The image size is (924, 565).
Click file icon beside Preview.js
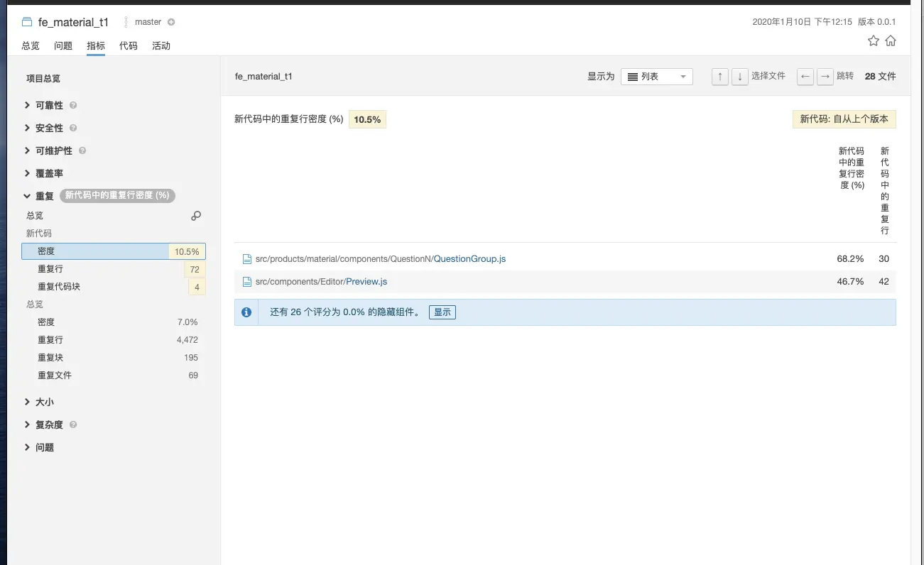[247, 282]
